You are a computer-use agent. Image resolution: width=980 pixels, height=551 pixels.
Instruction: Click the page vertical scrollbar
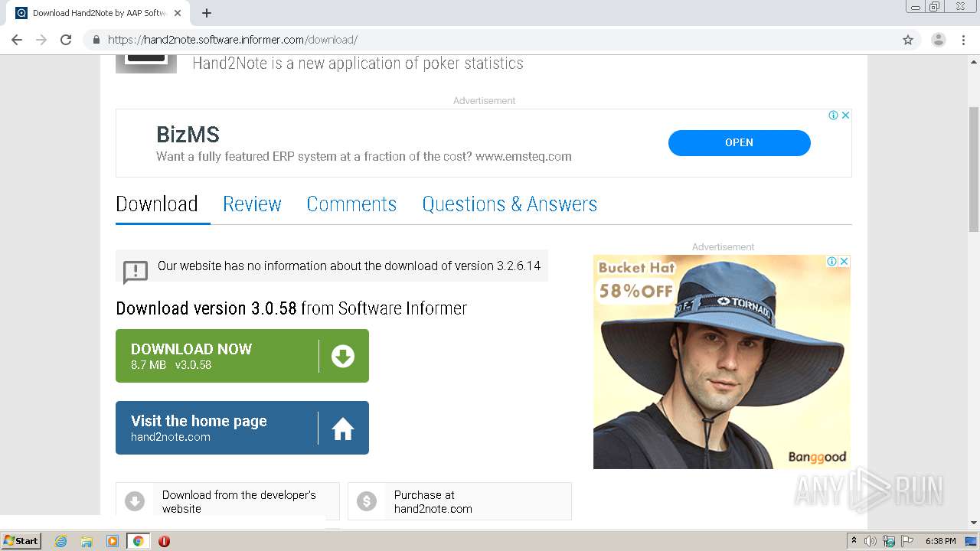click(x=974, y=168)
